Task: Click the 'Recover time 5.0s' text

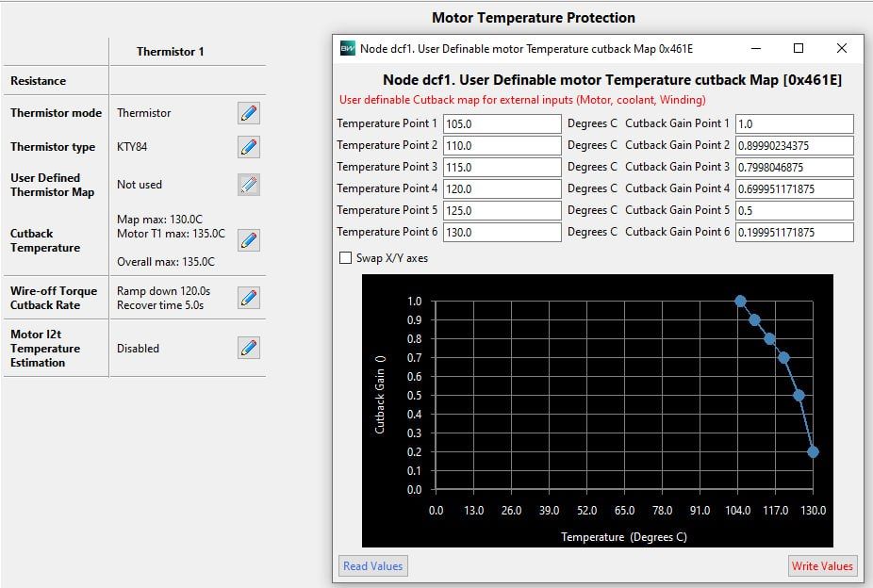Action: (159, 305)
